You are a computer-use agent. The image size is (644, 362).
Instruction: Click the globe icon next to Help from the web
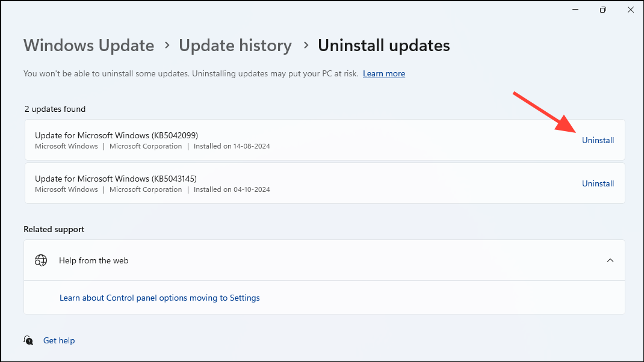tap(41, 260)
